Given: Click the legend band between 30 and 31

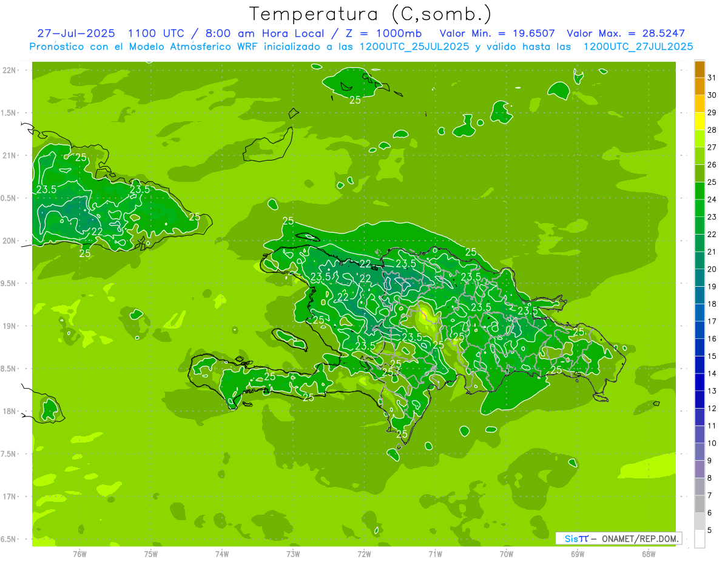Looking at the screenshot, I should tap(699, 87).
